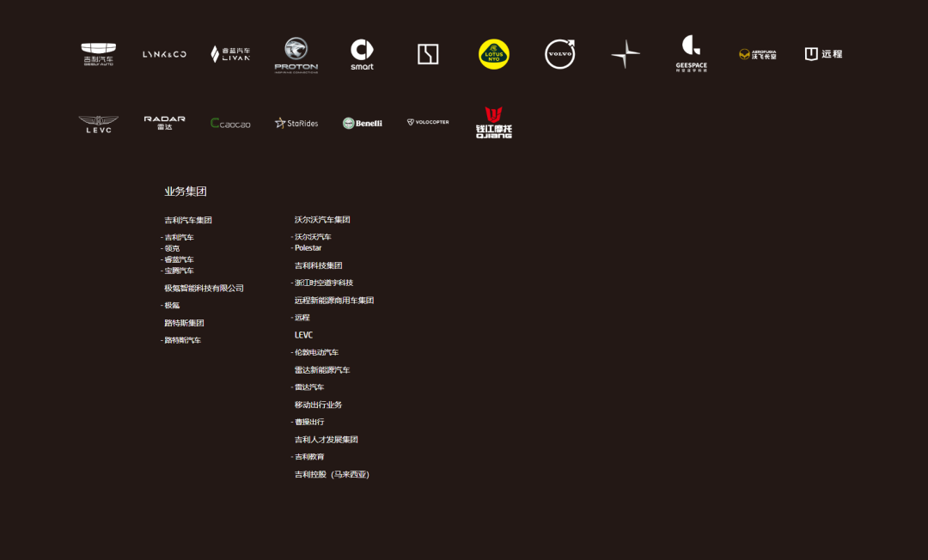The image size is (928, 560).
Task: Click the 极氪 sub-link
Action: pyautogui.click(x=172, y=305)
